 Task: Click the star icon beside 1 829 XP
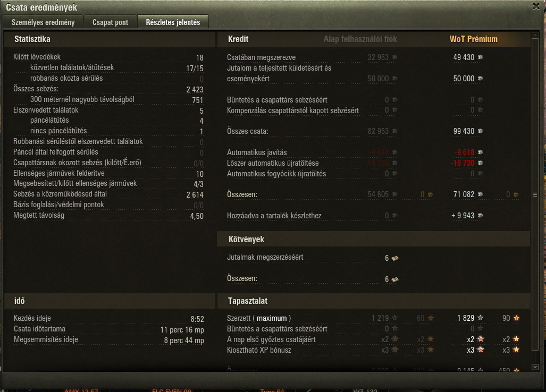tap(480, 318)
